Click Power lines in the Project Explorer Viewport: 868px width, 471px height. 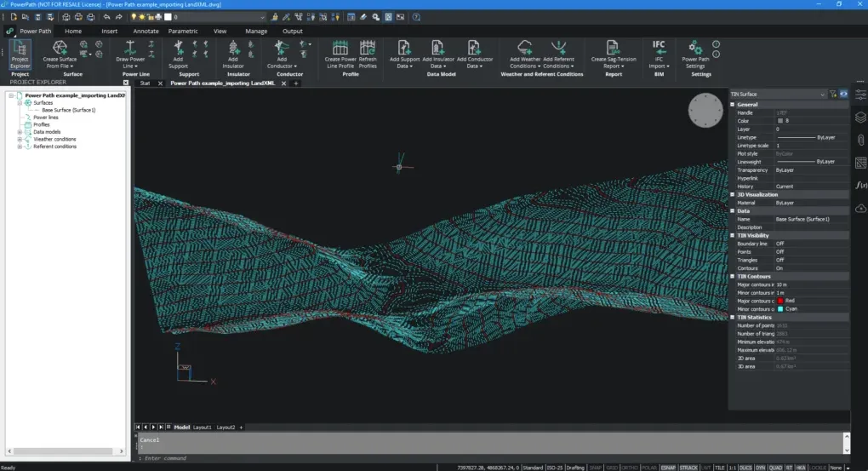[45, 118]
